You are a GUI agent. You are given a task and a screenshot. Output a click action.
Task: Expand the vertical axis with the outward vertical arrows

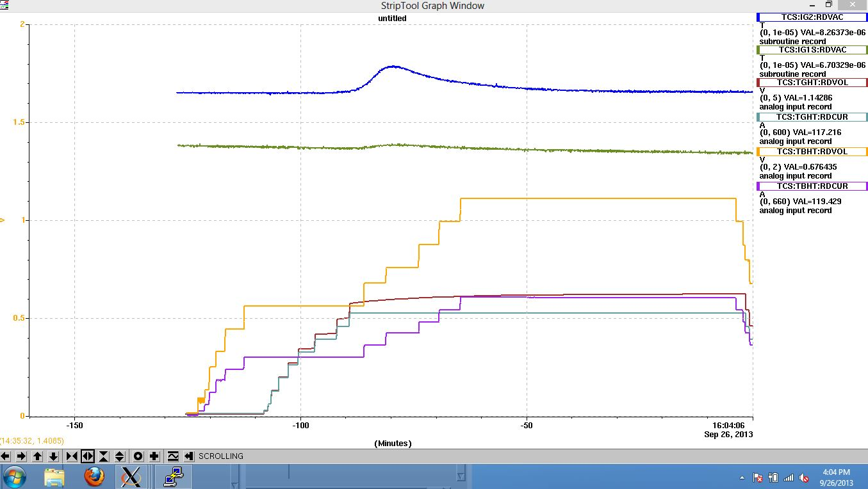[120, 456]
